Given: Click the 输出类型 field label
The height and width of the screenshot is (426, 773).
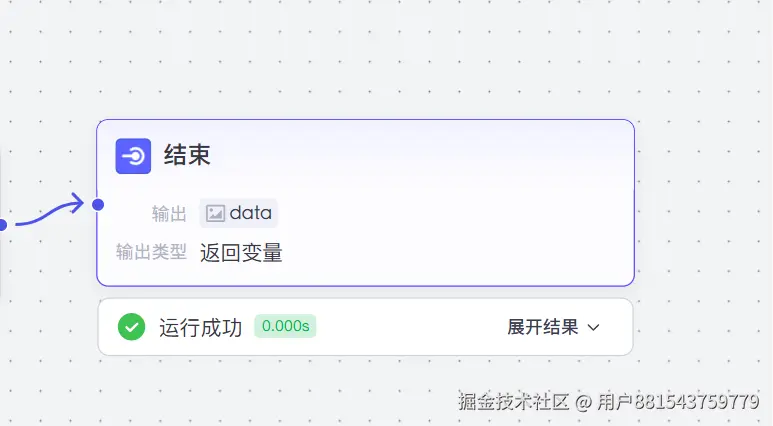Looking at the screenshot, I should pos(151,252).
